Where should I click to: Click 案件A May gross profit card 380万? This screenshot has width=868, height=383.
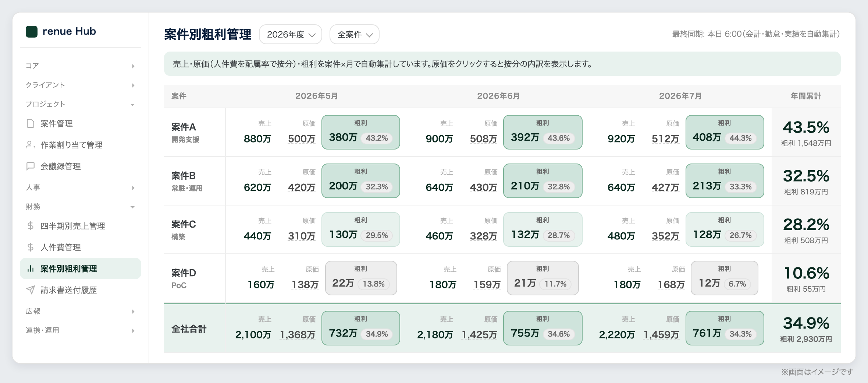(361, 132)
